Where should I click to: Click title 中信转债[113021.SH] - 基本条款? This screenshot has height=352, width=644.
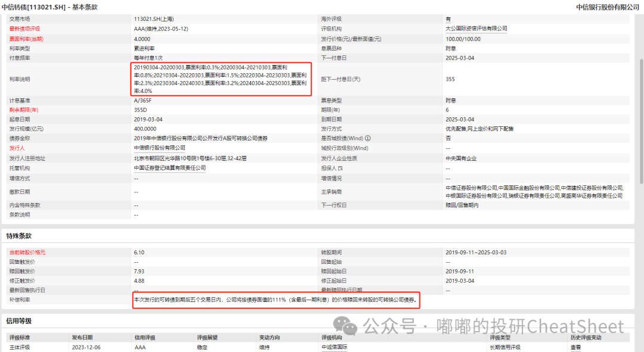pos(49,7)
